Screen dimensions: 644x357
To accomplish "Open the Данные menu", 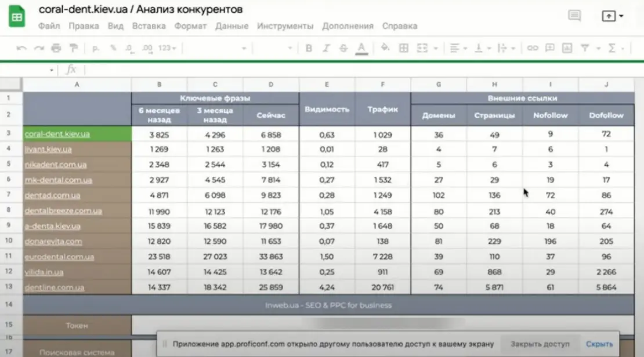I will (x=231, y=26).
